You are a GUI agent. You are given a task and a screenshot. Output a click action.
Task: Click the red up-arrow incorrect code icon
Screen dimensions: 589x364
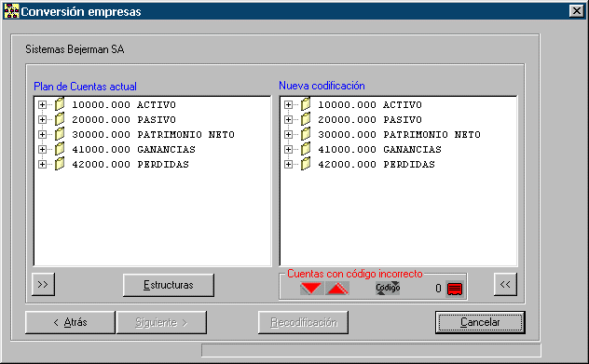click(337, 289)
